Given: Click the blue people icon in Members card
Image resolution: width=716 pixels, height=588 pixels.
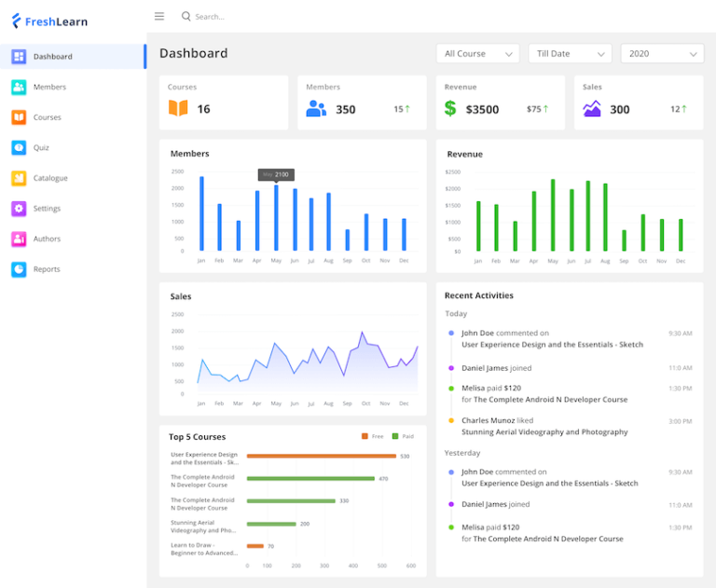Looking at the screenshot, I should 316,109.
